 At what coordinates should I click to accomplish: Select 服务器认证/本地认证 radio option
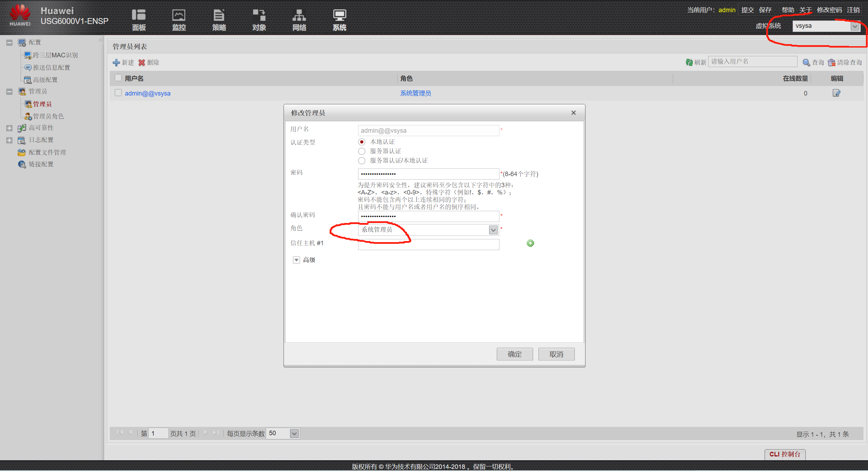[x=362, y=160]
